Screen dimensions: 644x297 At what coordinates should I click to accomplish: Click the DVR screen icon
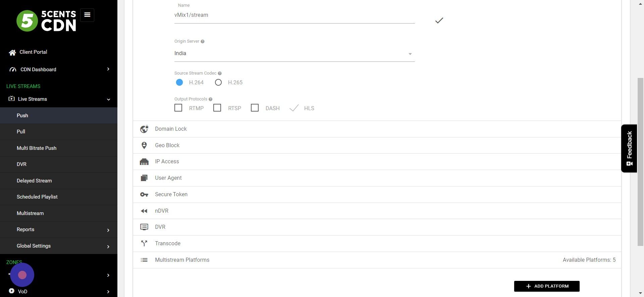pyautogui.click(x=144, y=227)
